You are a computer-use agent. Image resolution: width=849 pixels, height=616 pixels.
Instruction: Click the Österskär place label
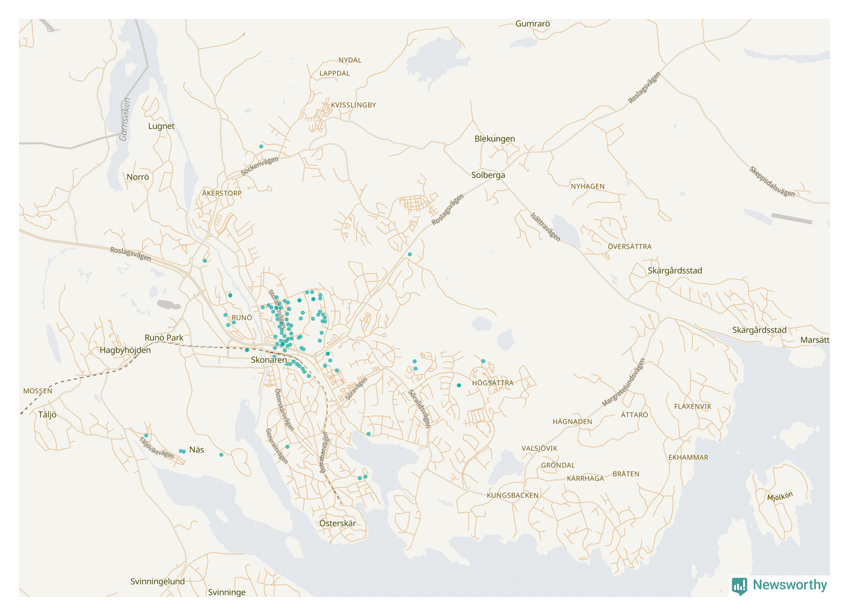pyautogui.click(x=337, y=524)
